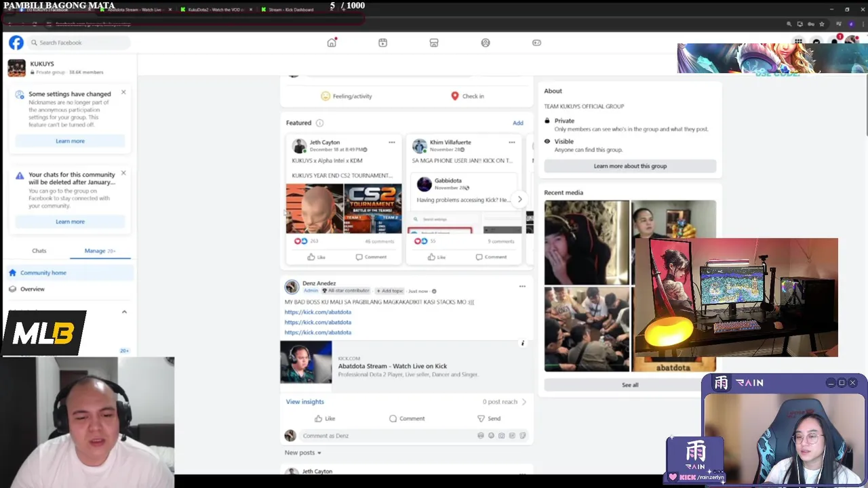Open options menu on Denz Anedez post

[522, 286]
